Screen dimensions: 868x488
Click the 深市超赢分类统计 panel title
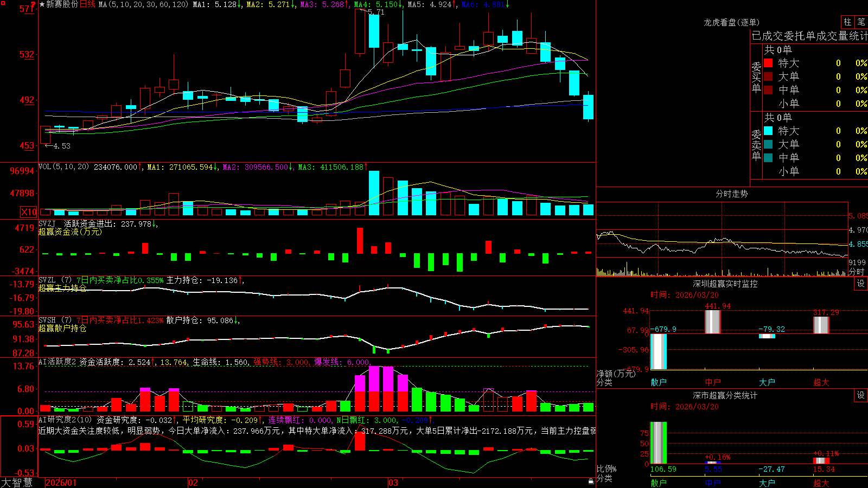[x=725, y=395]
